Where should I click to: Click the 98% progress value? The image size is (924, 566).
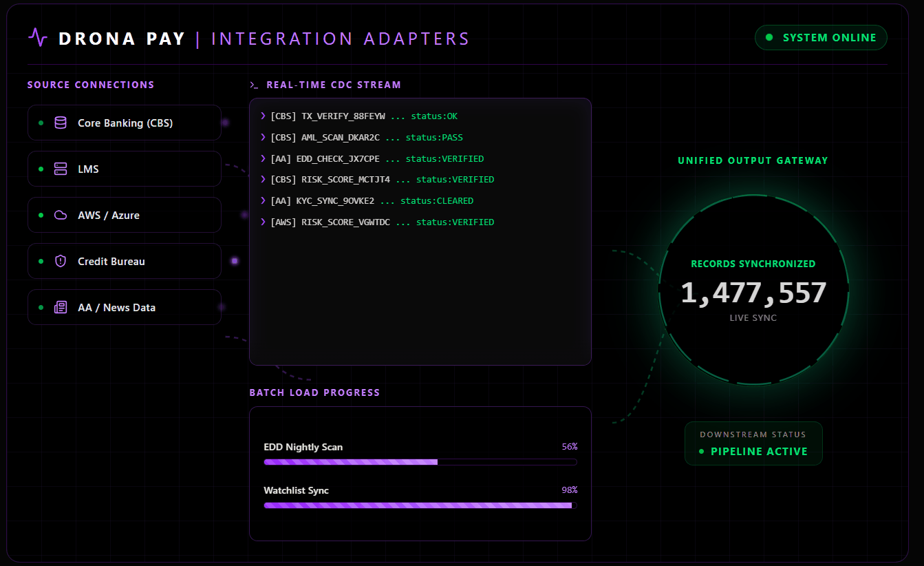[x=570, y=490]
